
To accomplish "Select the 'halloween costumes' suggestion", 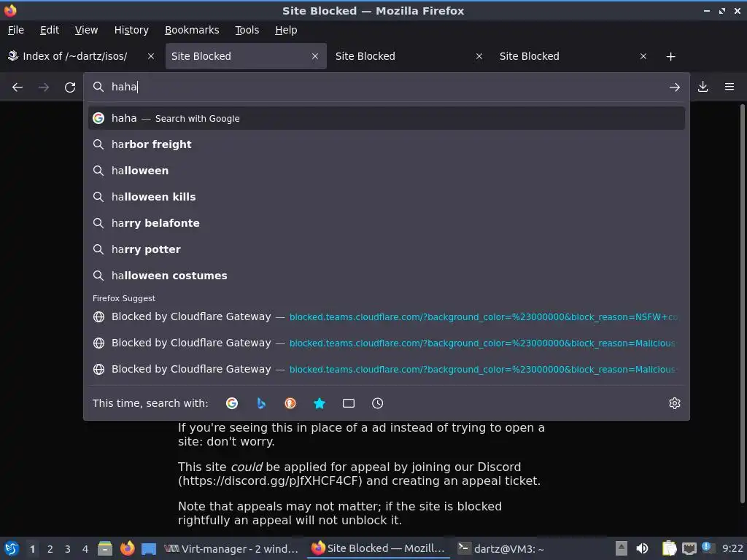I will click(387, 275).
